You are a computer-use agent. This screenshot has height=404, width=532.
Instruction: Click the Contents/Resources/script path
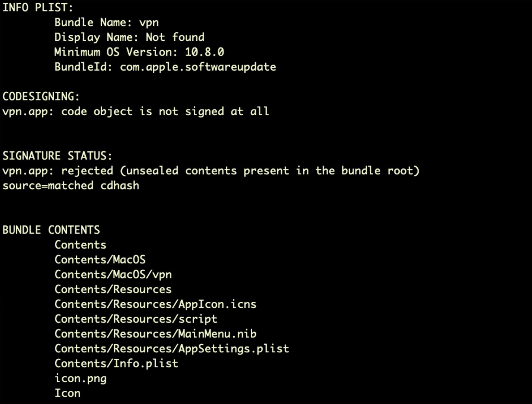[136, 319]
